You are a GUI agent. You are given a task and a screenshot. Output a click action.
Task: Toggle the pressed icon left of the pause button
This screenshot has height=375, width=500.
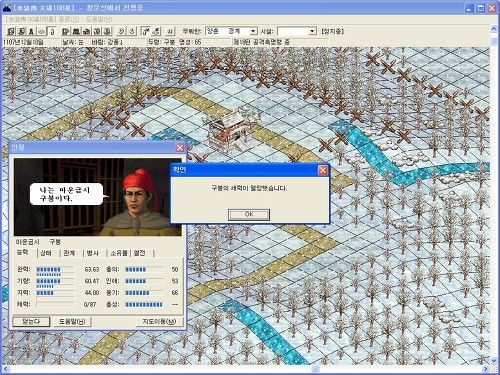[146, 31]
